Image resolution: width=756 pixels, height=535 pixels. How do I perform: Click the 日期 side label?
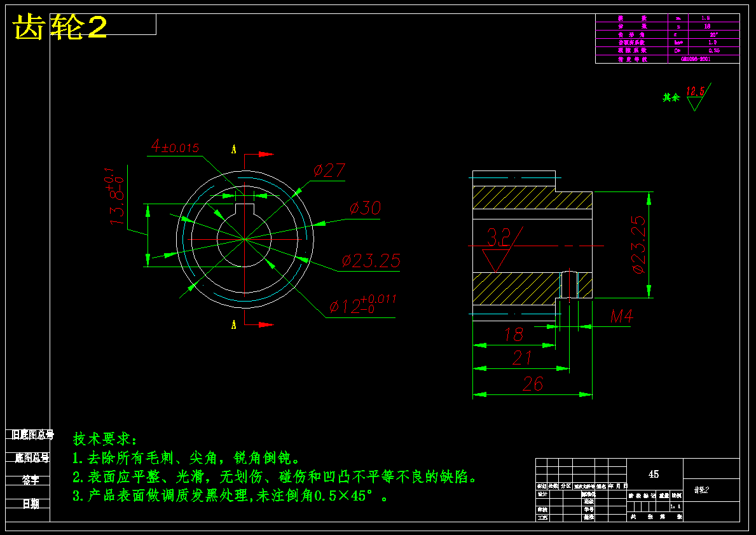pyautogui.click(x=31, y=504)
